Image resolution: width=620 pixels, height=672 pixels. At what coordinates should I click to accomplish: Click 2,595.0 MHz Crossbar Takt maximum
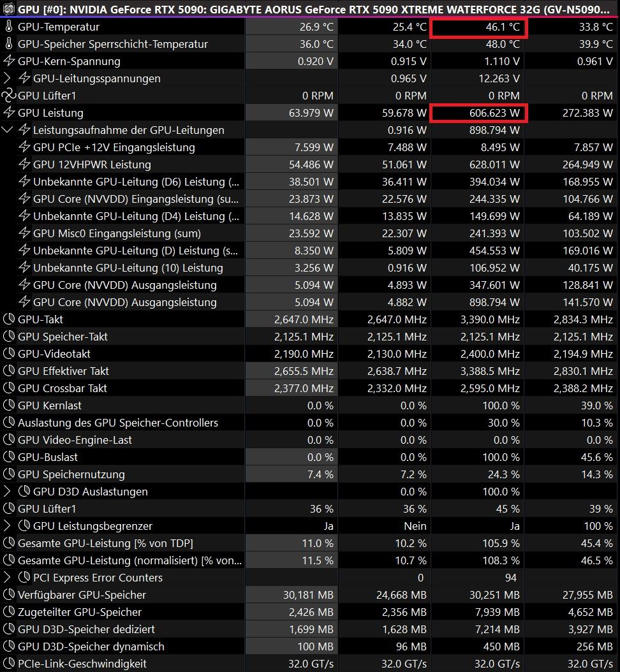(x=490, y=388)
